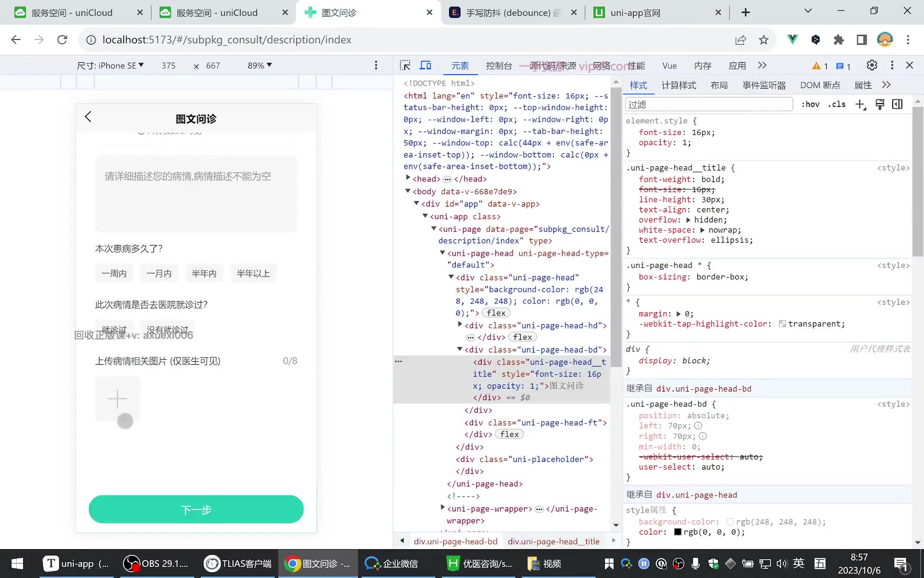Open DevTools settings gear
Image resolution: width=924 pixels, height=578 pixels.
tap(872, 66)
